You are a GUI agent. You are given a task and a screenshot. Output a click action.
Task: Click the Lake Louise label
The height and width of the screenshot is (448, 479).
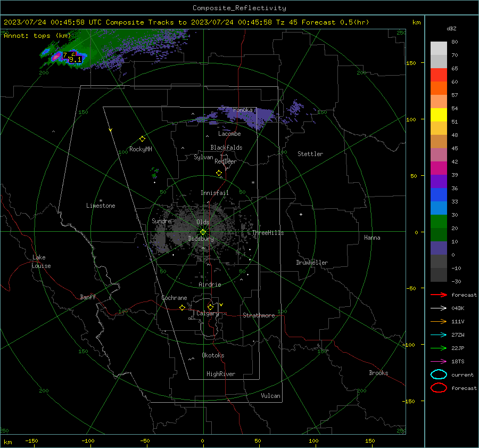click(x=41, y=262)
